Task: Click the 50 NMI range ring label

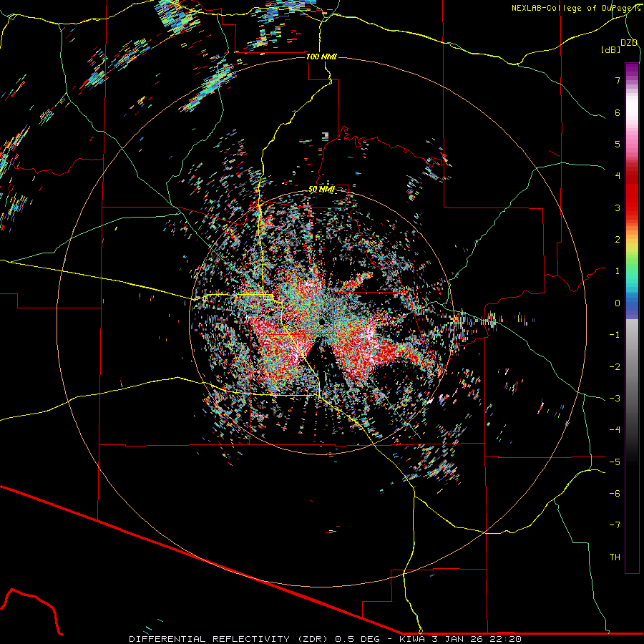Action: pyautogui.click(x=321, y=189)
